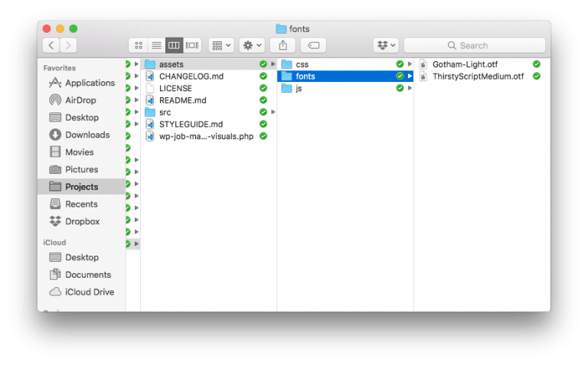Open the Arrange items dropdown
Screen dimensions: 588x365
click(x=220, y=46)
